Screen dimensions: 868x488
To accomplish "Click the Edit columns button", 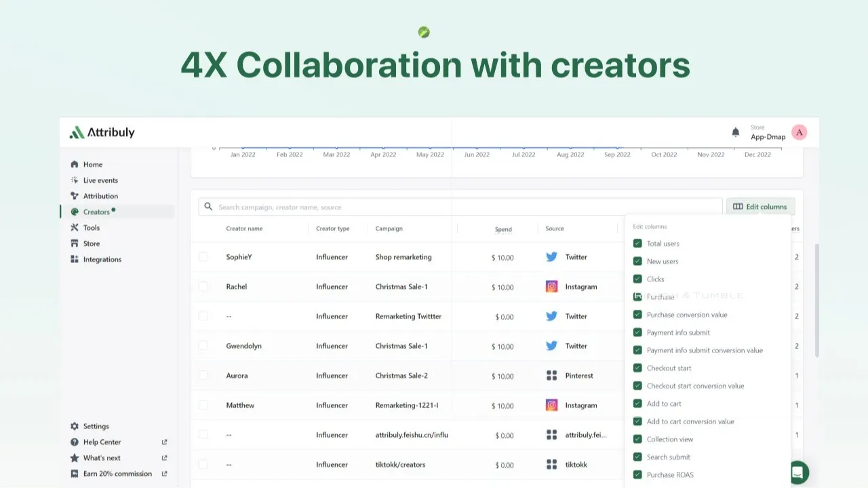I will pyautogui.click(x=760, y=207).
